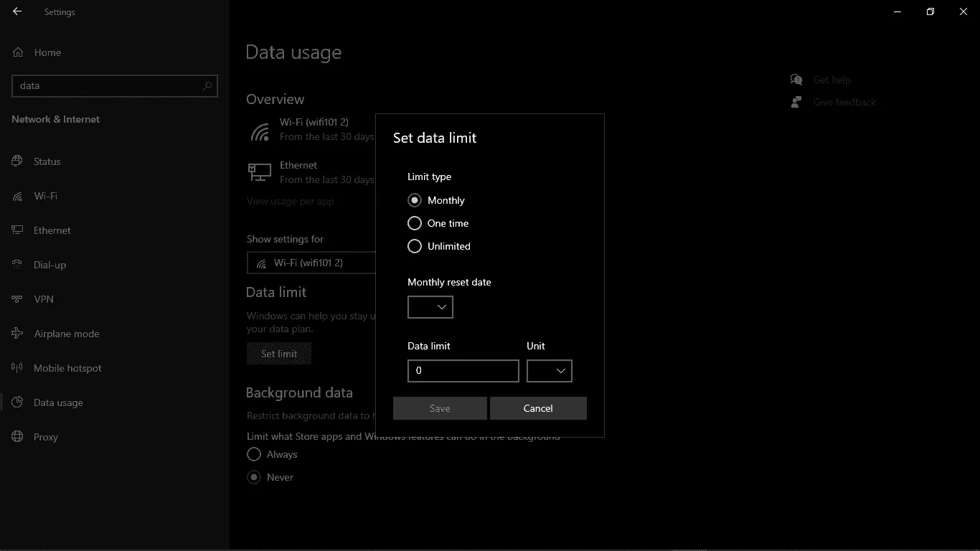980x551 pixels.
Task: Open Dial-up in the sidebar
Action: point(50,265)
